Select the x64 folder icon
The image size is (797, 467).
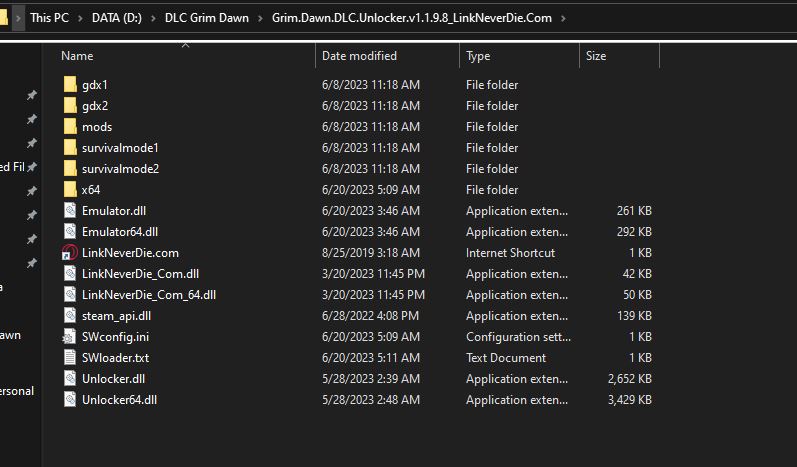(x=70, y=190)
